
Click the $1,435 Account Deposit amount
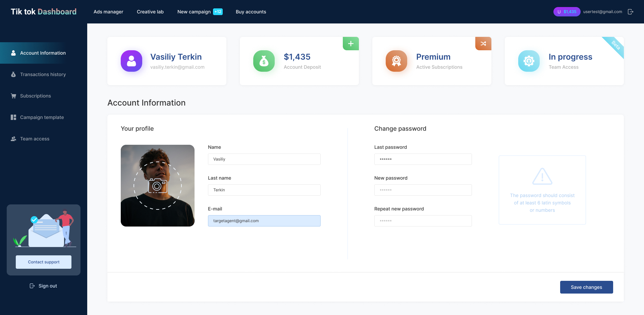[x=297, y=57]
